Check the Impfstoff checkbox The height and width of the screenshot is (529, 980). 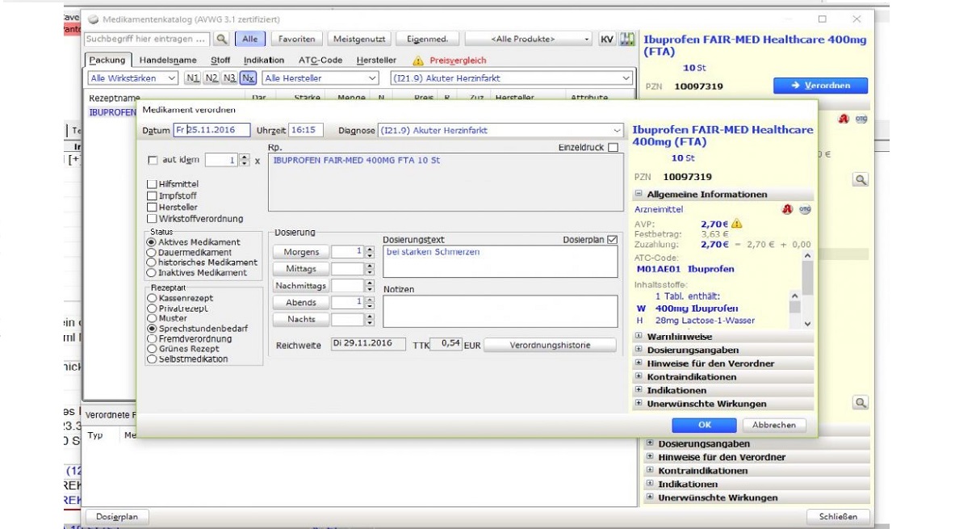point(152,196)
